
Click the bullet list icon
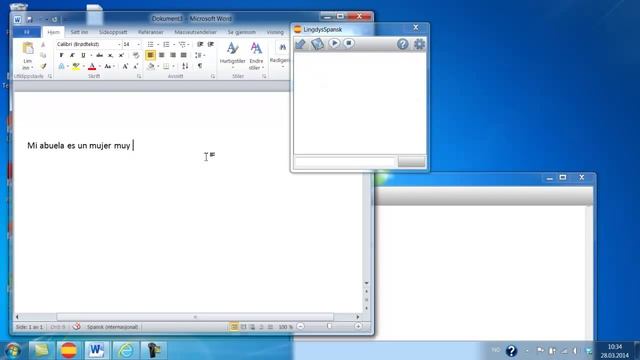tap(151, 44)
